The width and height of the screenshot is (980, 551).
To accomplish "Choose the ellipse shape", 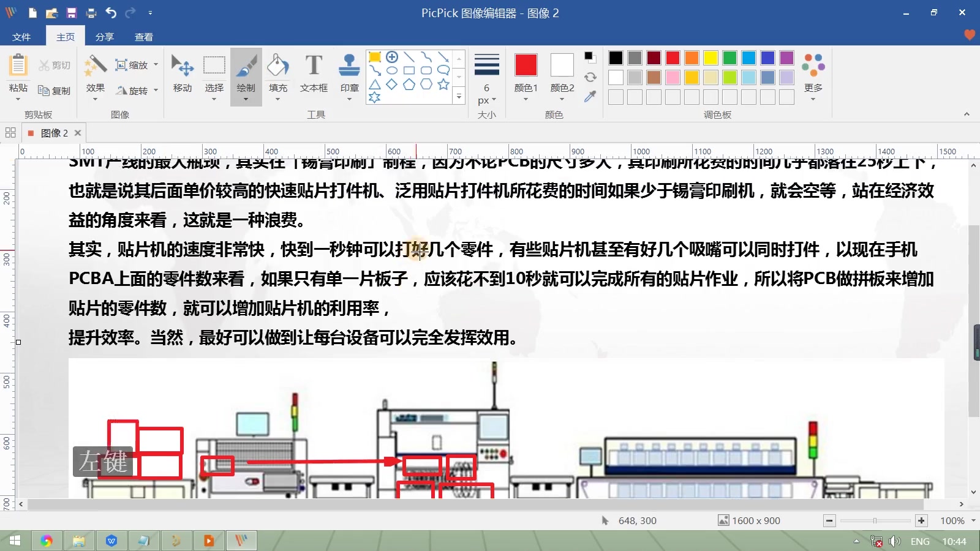I will click(x=392, y=70).
